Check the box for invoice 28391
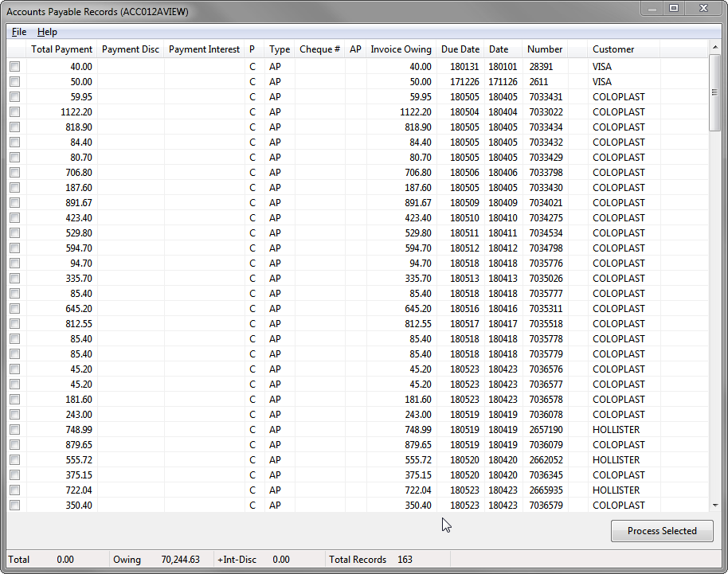The height and width of the screenshot is (574, 728). [x=15, y=67]
